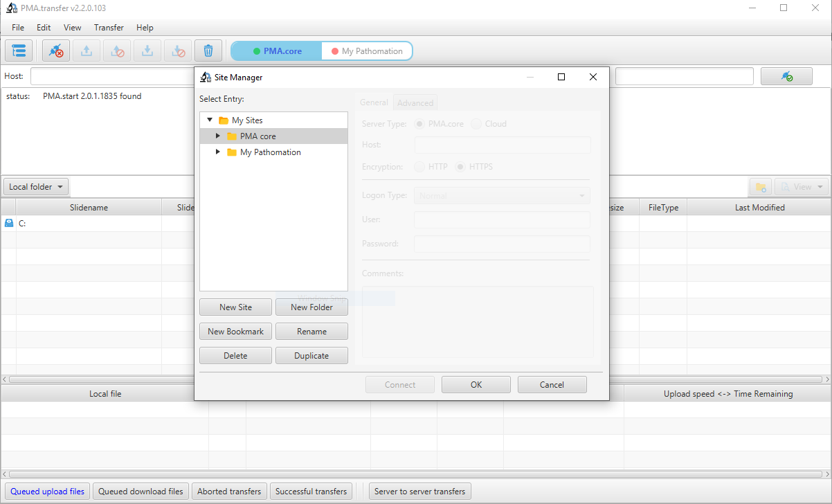Click the quick connect plug button
Screen dimensions: 832x504
tap(786, 76)
